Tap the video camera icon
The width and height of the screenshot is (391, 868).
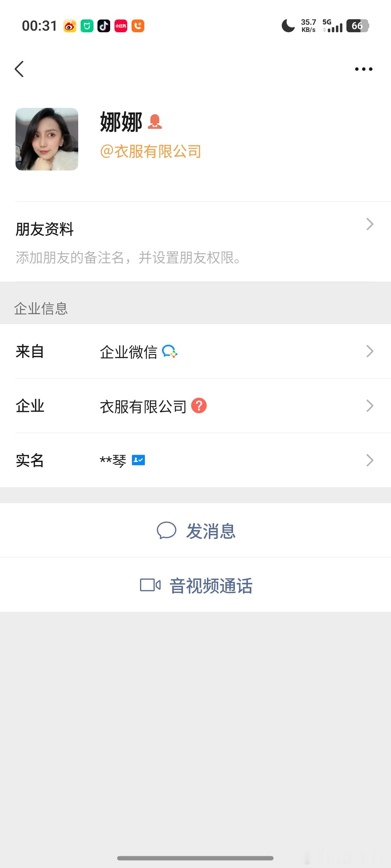tap(150, 585)
